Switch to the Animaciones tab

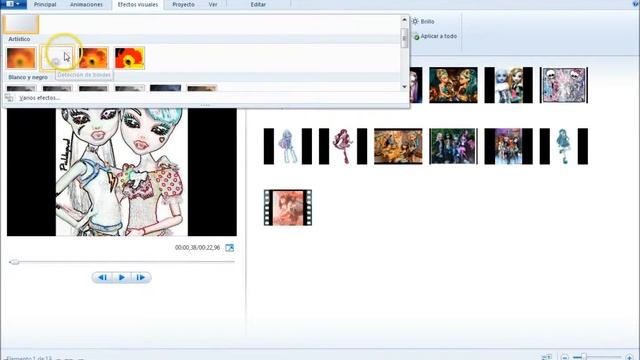(x=86, y=4)
